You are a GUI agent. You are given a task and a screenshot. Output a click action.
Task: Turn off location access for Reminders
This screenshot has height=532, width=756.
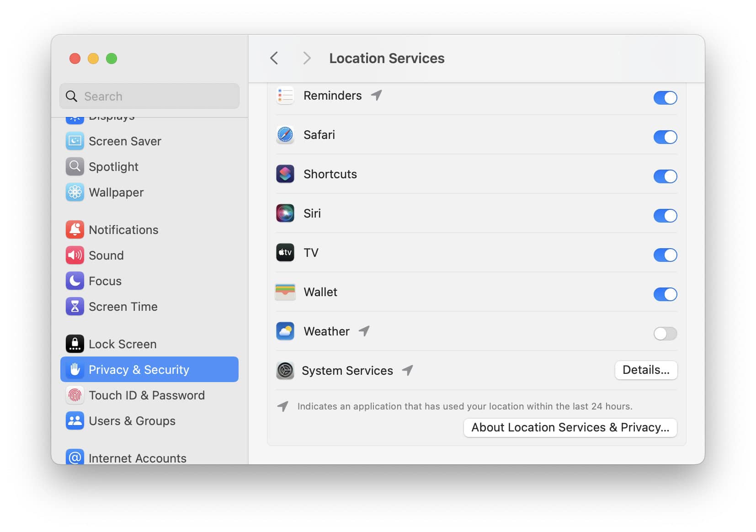click(x=665, y=97)
